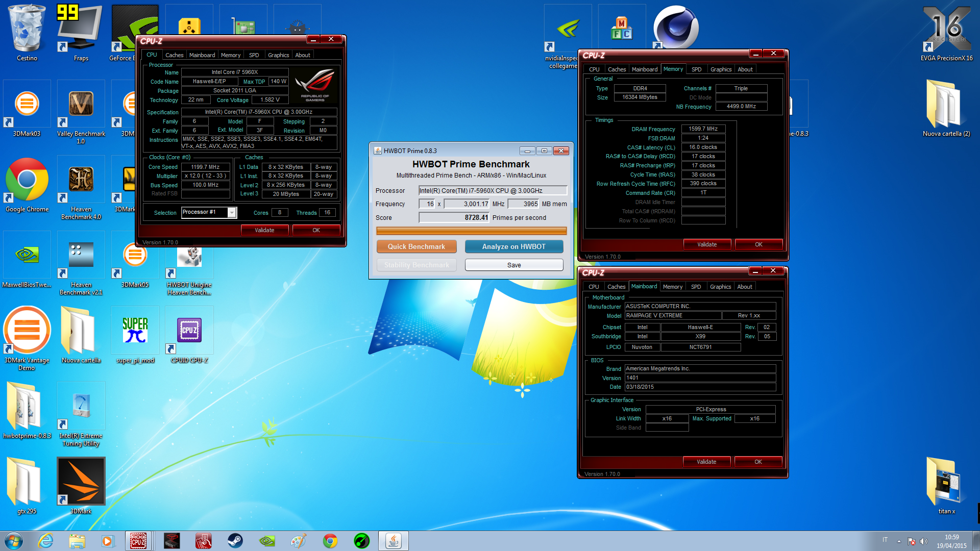Click Quick Benchmark in HWBOT Prime
This screenshot has height=551, width=980.
[x=416, y=246]
